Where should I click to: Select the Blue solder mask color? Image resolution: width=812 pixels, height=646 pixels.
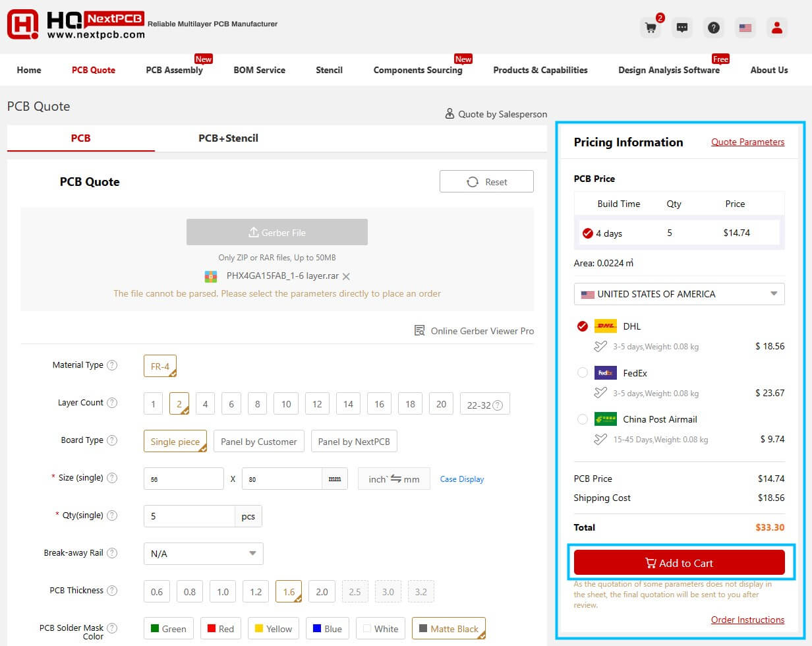(x=327, y=629)
